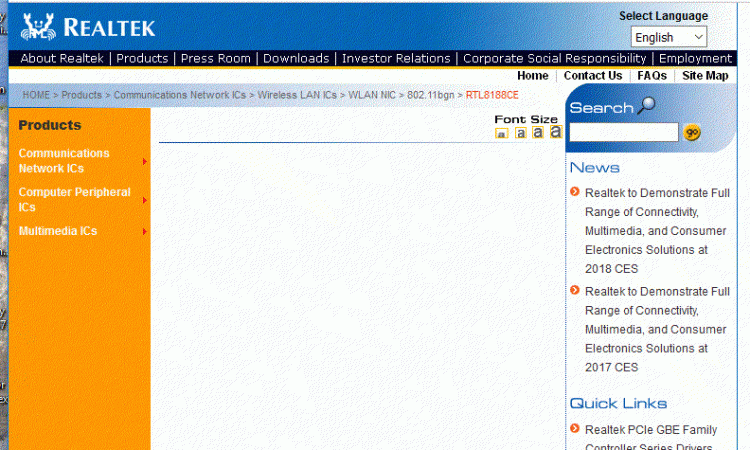Open Multimedia ICs sidebar item
The image size is (750, 450).
58,231
